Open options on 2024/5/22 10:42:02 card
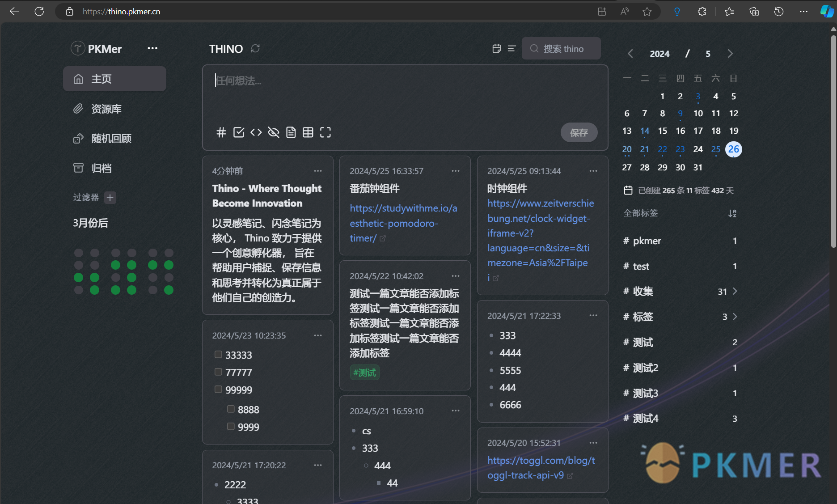 tap(456, 276)
